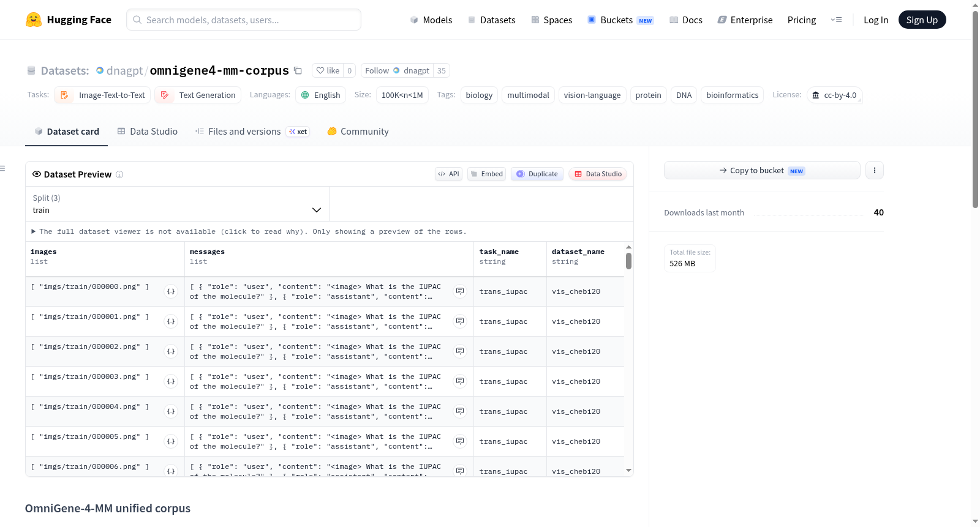Click Copy to bucket button

(762, 170)
